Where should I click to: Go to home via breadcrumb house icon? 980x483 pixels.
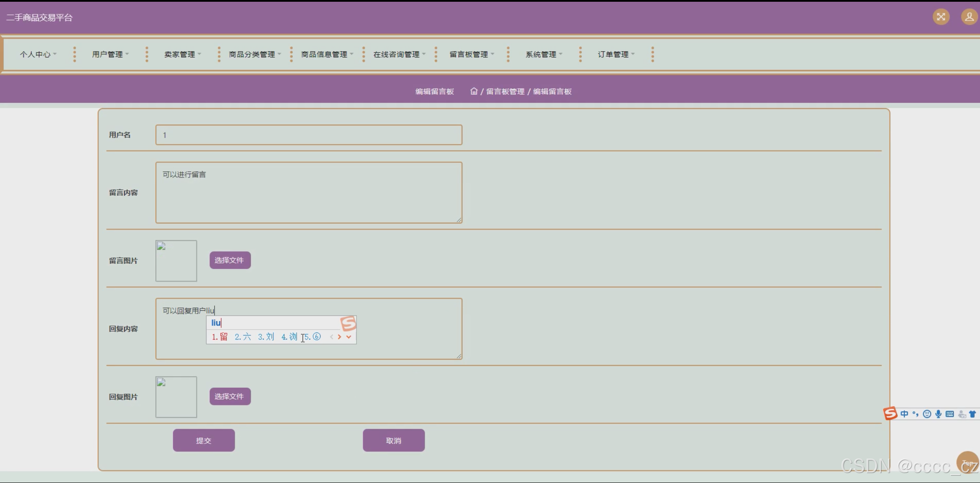474,91
